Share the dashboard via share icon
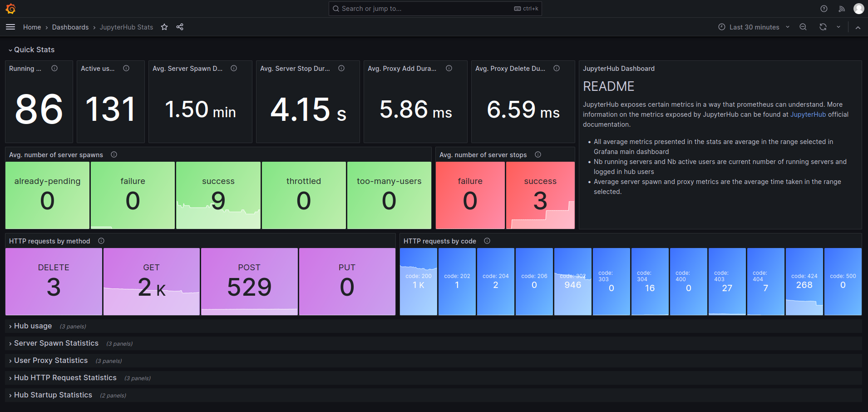Screen dimensions: 868x412 tap(180, 27)
